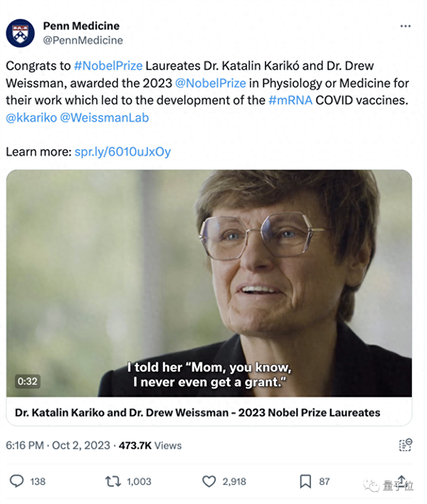Reply to the Penn Medicine tweet
This screenshot has width=427, height=504.
(17, 481)
